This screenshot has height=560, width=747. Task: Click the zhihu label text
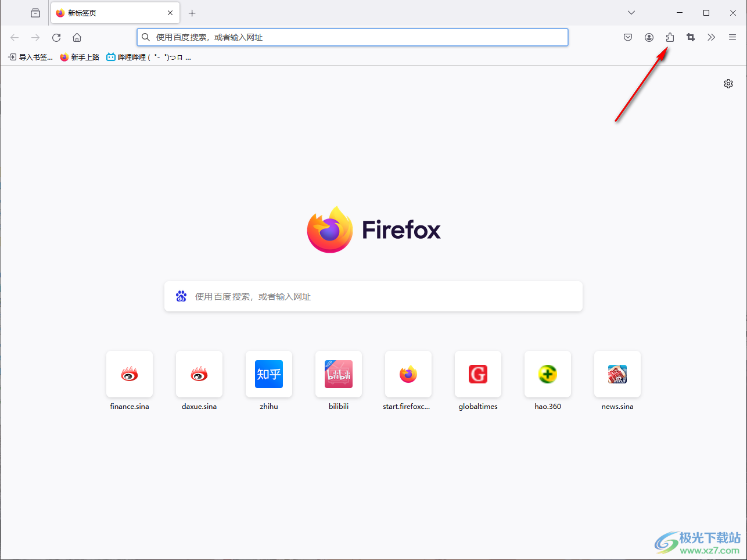(x=269, y=407)
